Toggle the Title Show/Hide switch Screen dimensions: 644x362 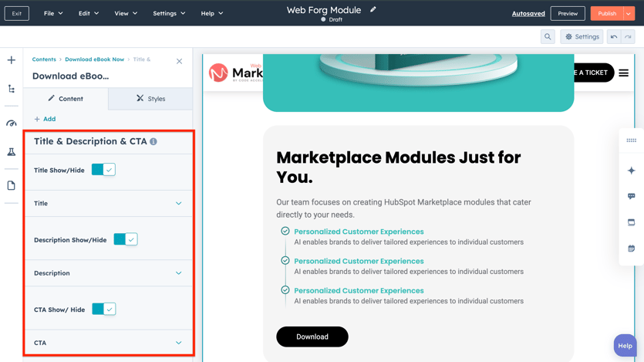[x=103, y=170]
